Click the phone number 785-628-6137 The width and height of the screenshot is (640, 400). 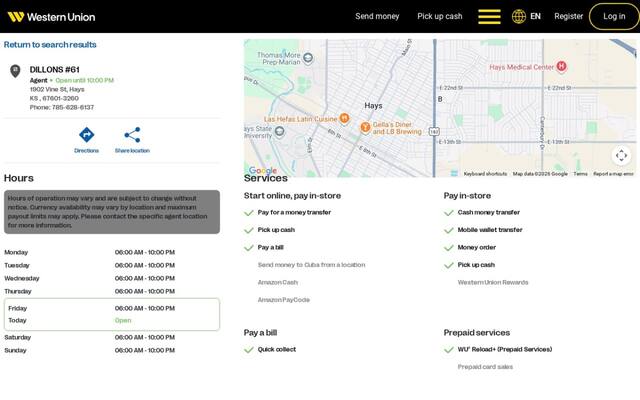point(73,107)
